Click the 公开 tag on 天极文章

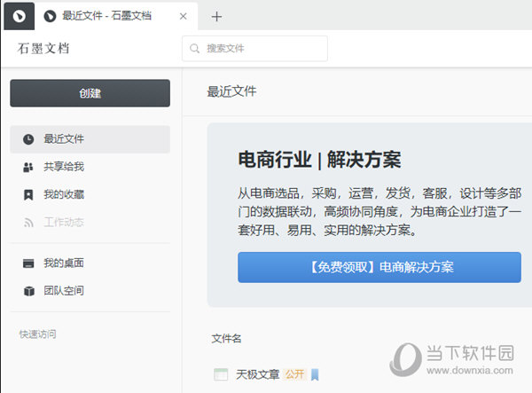tap(295, 374)
